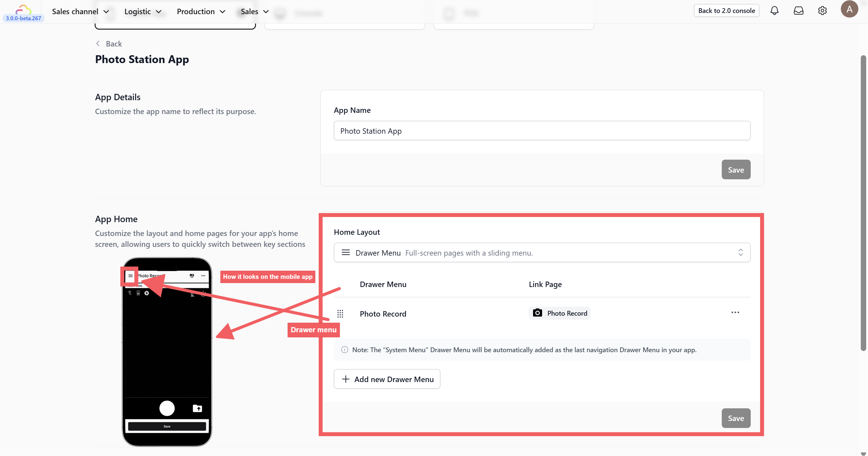This screenshot has width=868, height=456.
Task: Click Add new Drawer Menu button
Action: [x=387, y=379]
